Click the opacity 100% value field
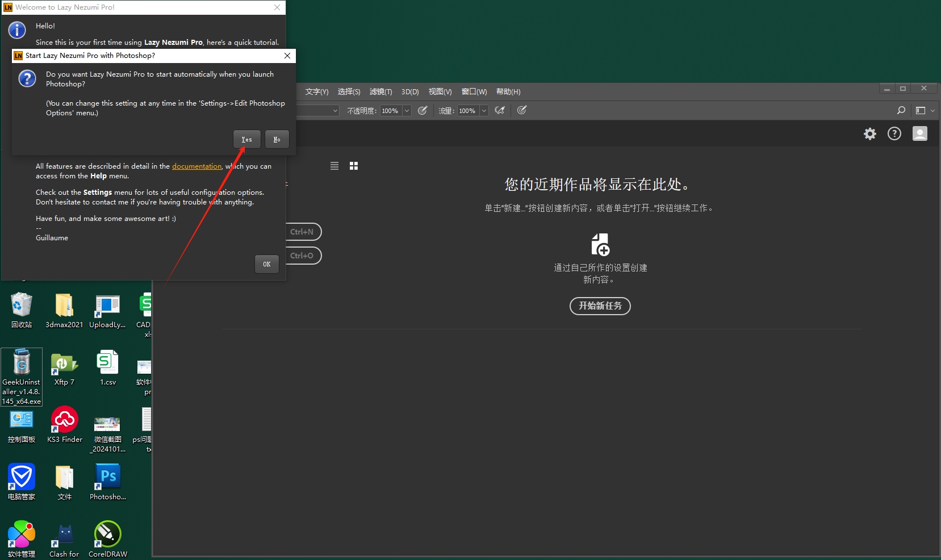Screen dimensions: 941x560 [x=391, y=111]
